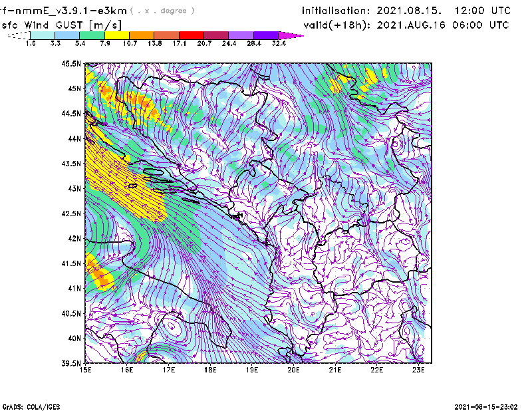The image size is (532, 411).
Task: Click the 40N latitude label
Action: [x=74, y=339]
